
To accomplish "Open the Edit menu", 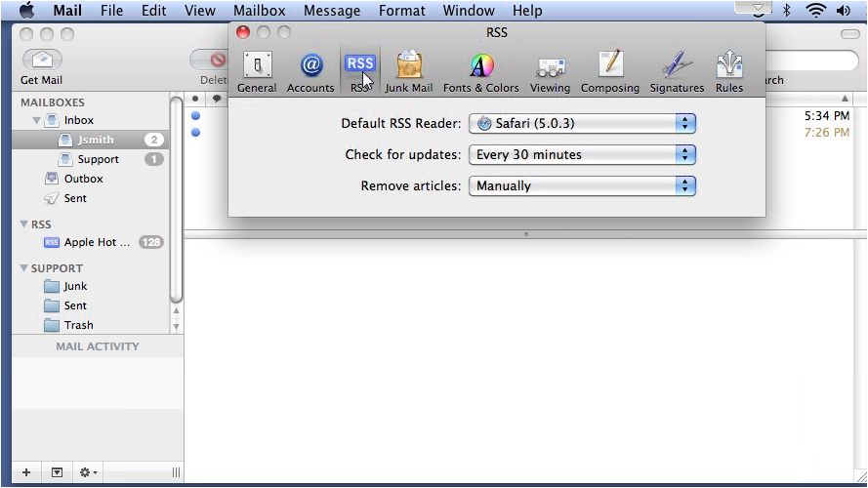I will coord(153,10).
